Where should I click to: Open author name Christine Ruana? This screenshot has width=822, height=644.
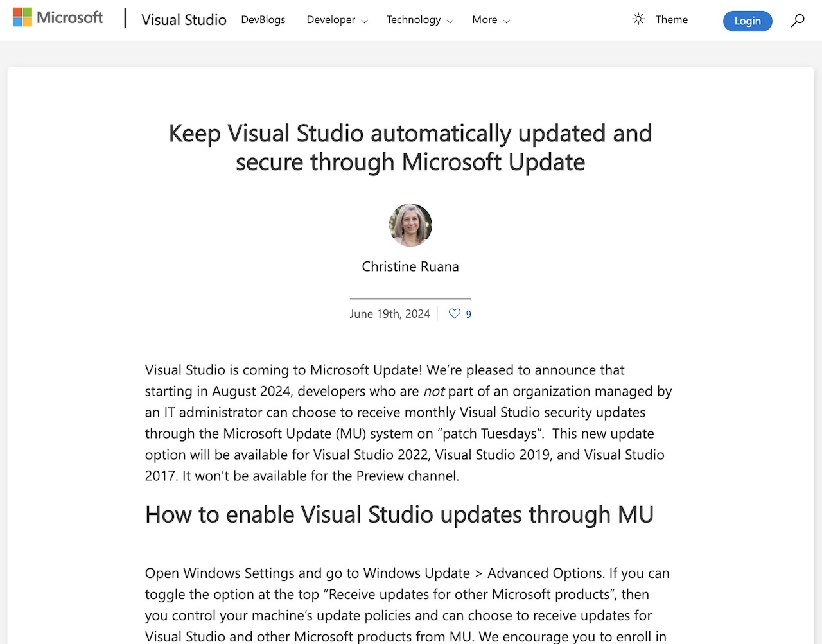point(410,266)
